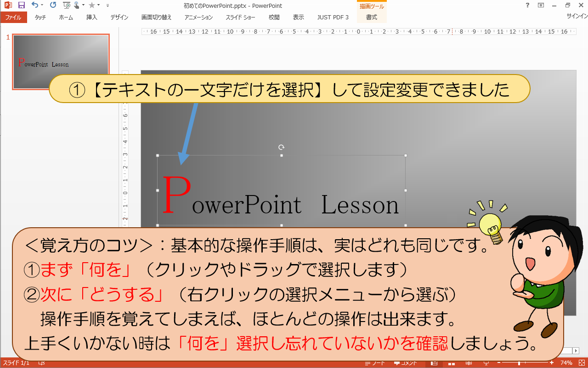Open the 書式 tab under 描画ツール

click(x=372, y=17)
